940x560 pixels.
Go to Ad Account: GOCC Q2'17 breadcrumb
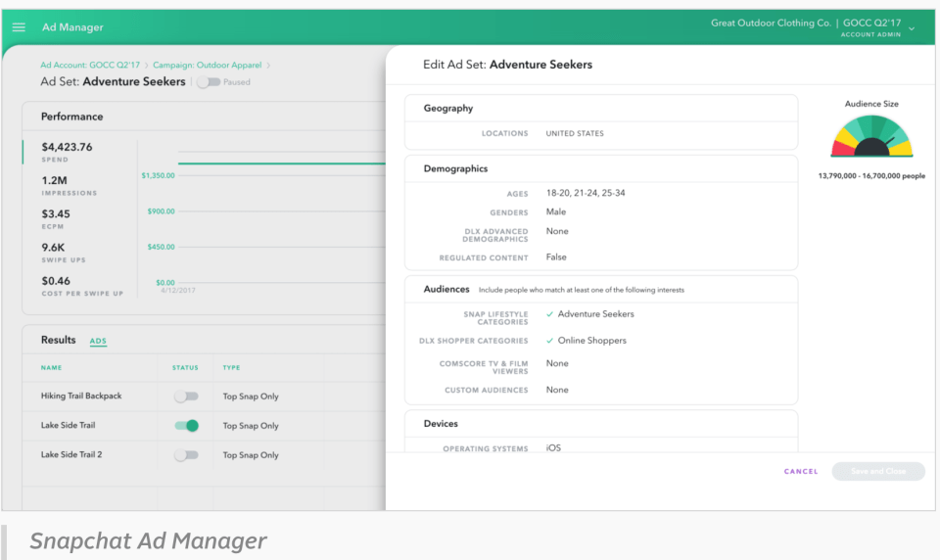pos(90,65)
